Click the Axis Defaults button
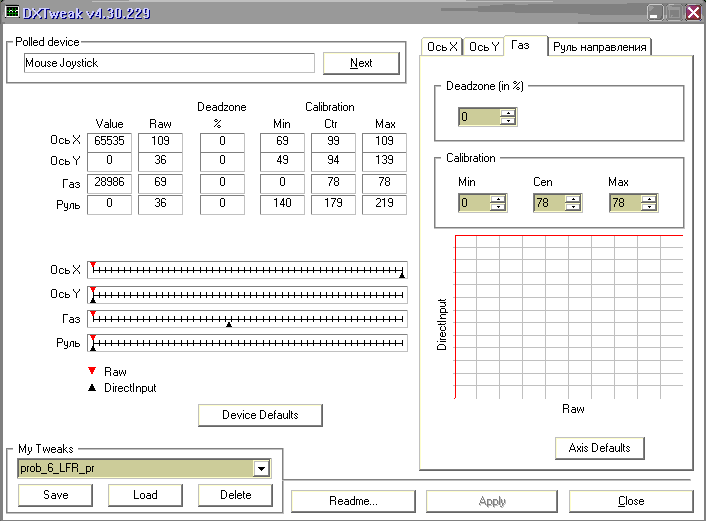 (x=599, y=448)
